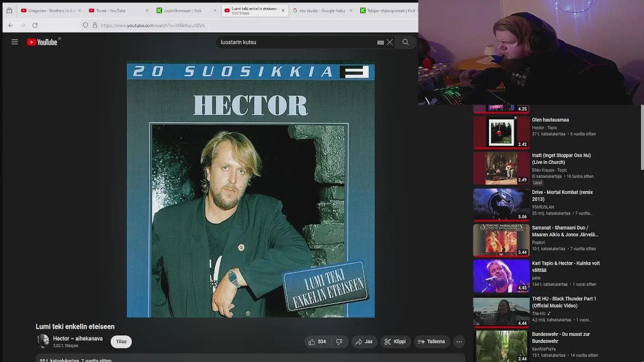Open Olen hautausmaa video thumbnail
Screen dimensions: 644x362
pyautogui.click(x=501, y=132)
